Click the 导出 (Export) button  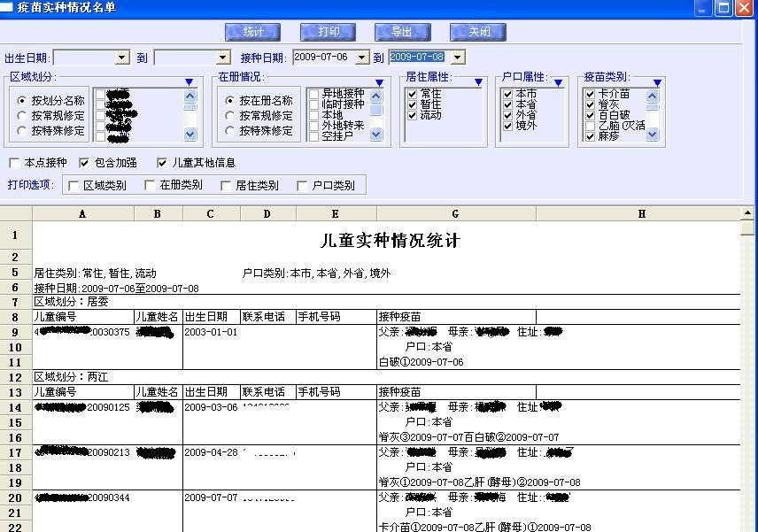402,32
